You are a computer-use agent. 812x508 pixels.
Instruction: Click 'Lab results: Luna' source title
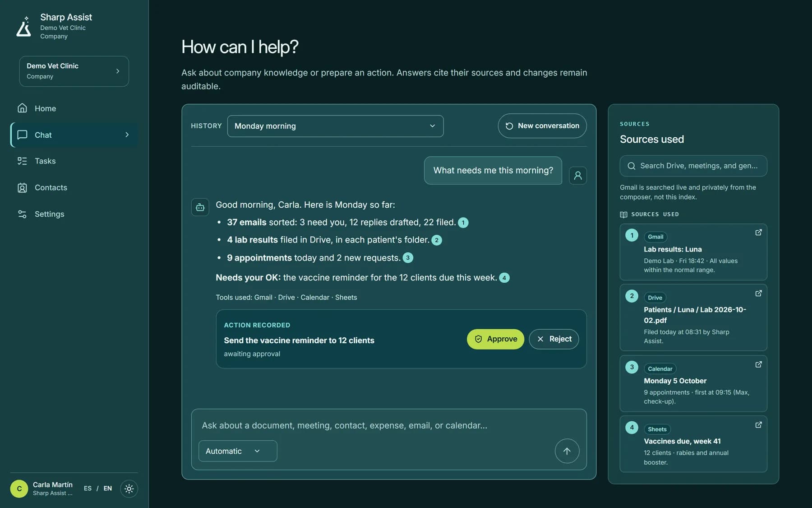[x=673, y=249]
